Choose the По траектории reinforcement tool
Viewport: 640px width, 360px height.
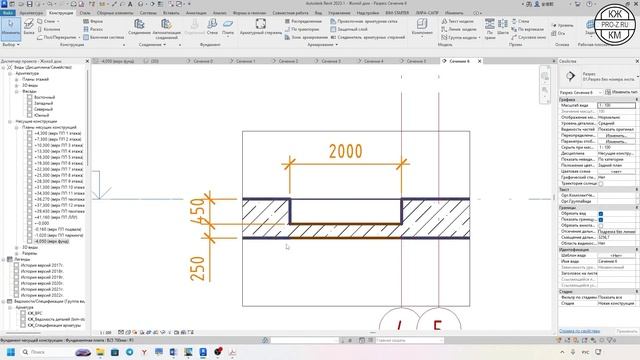tap(302, 29)
